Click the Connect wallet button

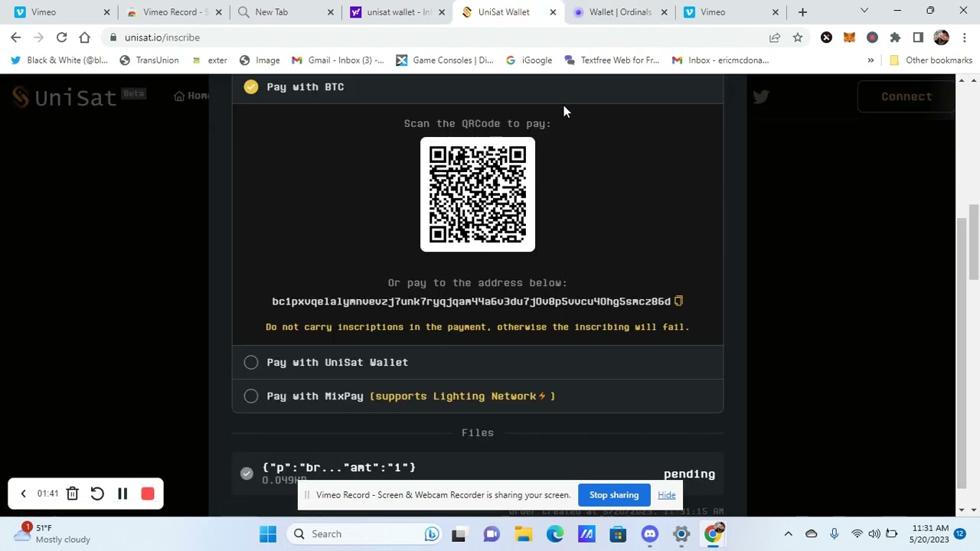coord(906,96)
